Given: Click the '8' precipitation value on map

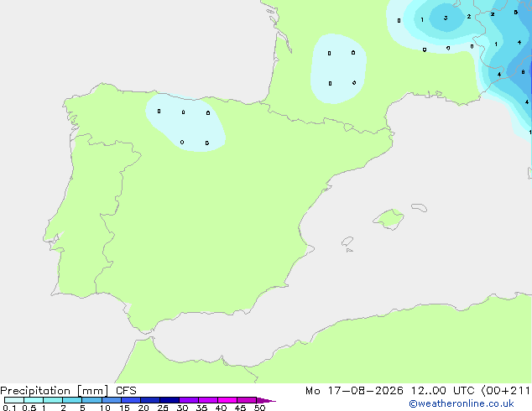Looking at the screenshot, I should click(x=523, y=72).
